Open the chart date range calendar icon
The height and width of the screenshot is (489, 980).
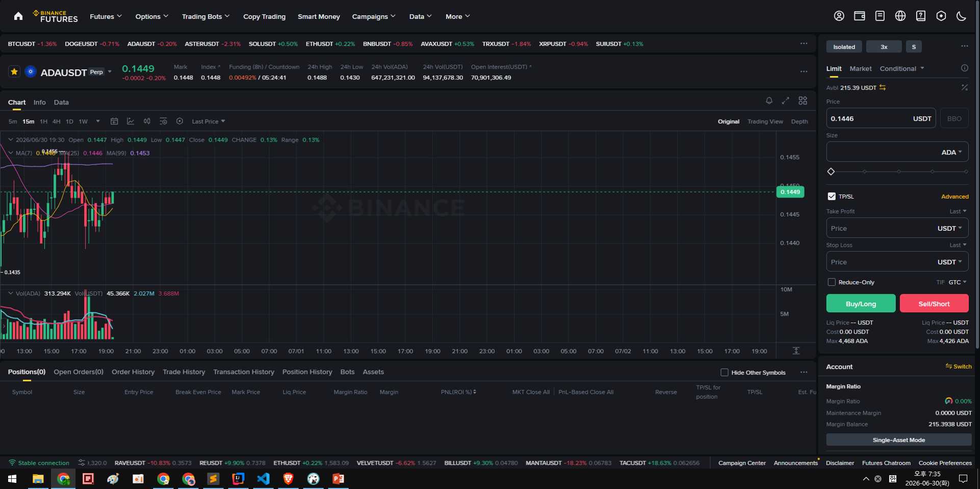tap(114, 121)
